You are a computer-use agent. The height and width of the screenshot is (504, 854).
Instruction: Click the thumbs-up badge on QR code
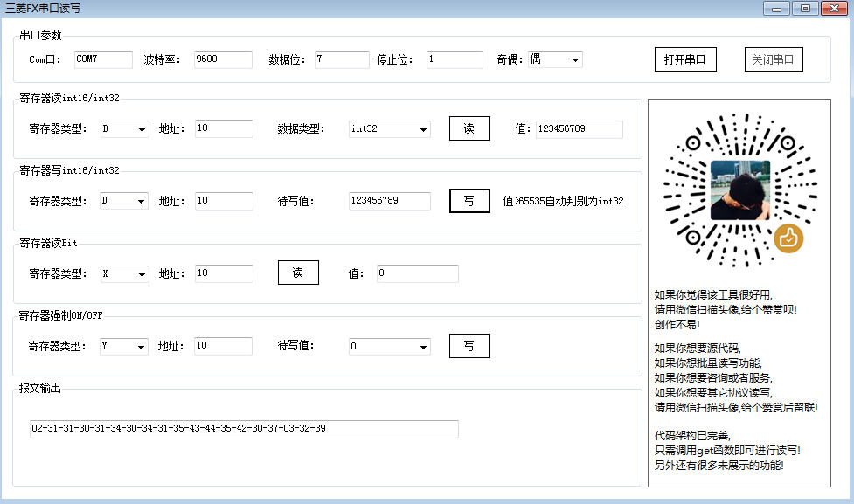[x=788, y=236]
